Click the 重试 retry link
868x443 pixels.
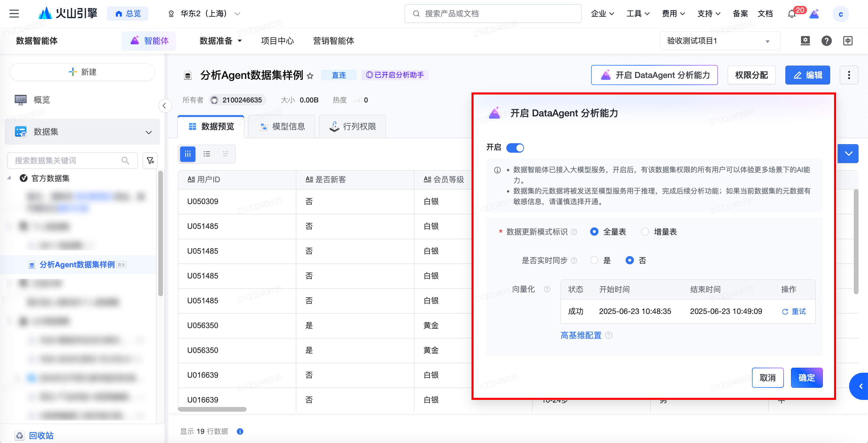[x=794, y=312]
